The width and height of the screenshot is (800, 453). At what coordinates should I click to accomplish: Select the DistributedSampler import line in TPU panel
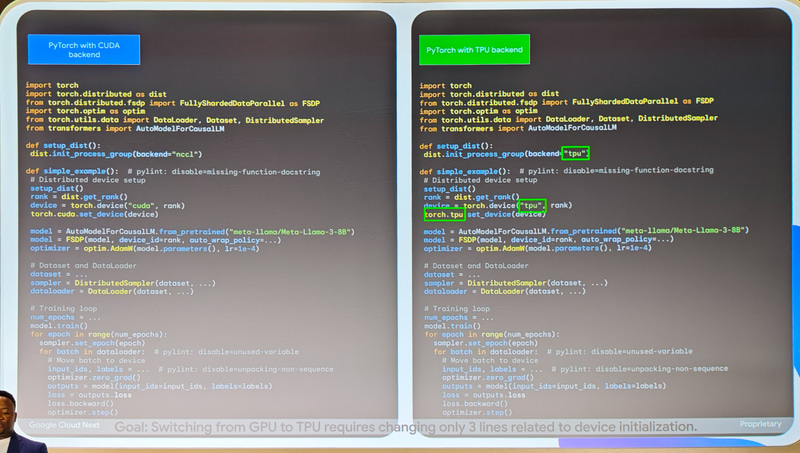click(x=568, y=119)
